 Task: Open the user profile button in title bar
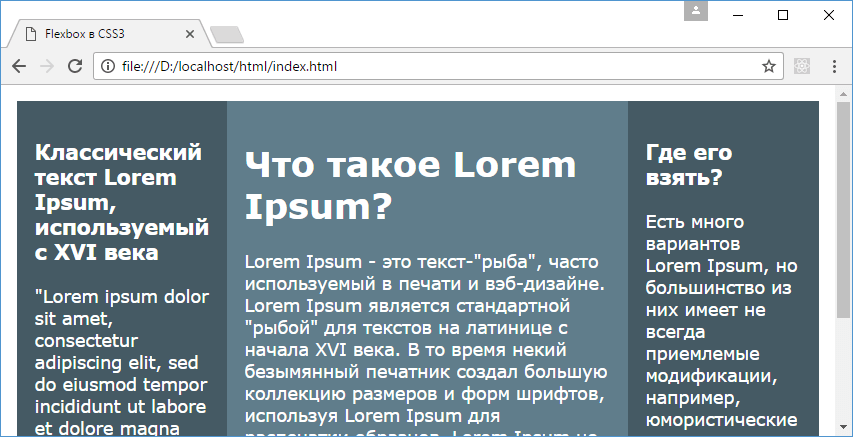(696, 12)
